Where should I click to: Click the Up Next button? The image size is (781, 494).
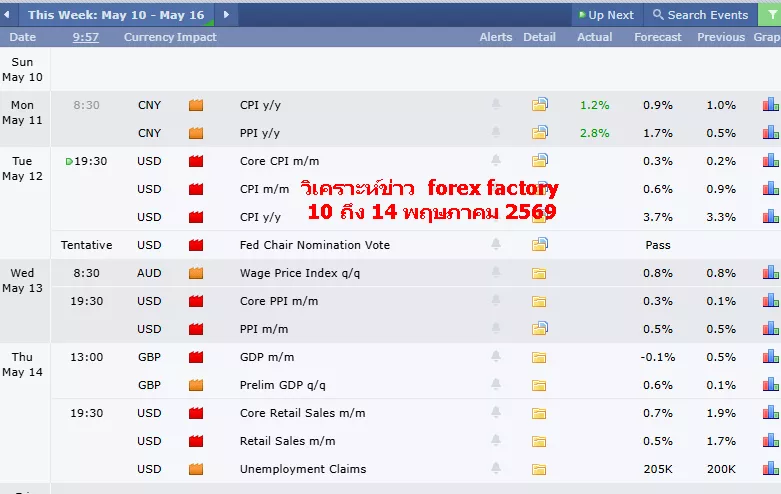[607, 15]
